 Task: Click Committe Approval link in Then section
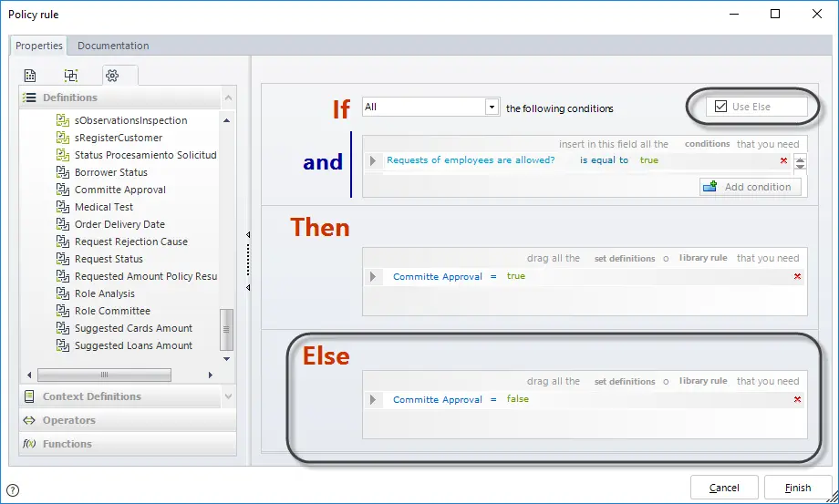(438, 276)
